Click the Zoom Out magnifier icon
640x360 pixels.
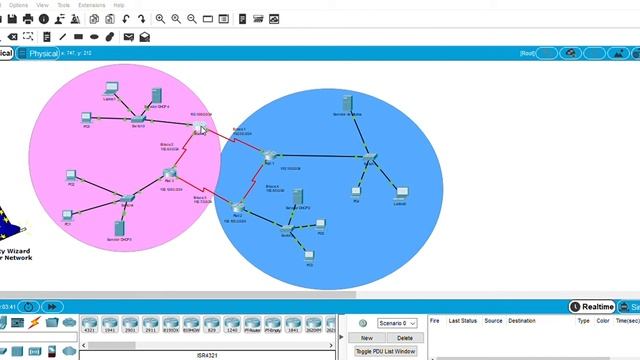point(192,19)
